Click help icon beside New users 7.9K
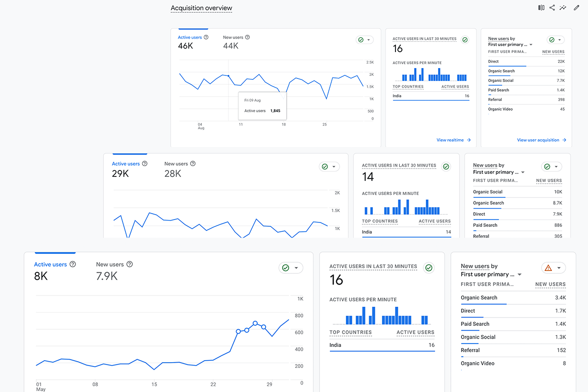Viewport: 588px width, 392px height. pyautogui.click(x=129, y=264)
